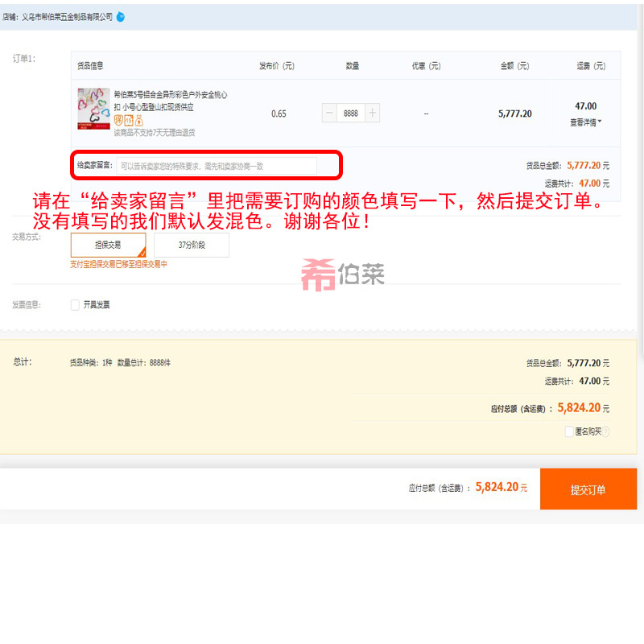Enable the 匿名购买 anonymous purchase checkbox
Viewport: 644px width, 644px height.
pos(569,431)
